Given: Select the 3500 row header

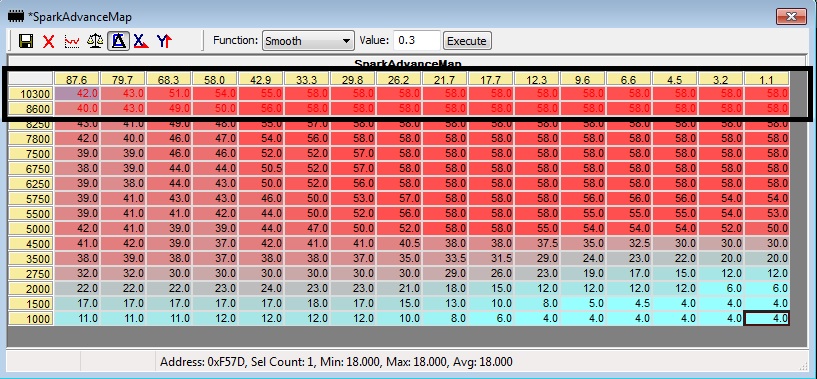Looking at the screenshot, I should tap(31, 259).
